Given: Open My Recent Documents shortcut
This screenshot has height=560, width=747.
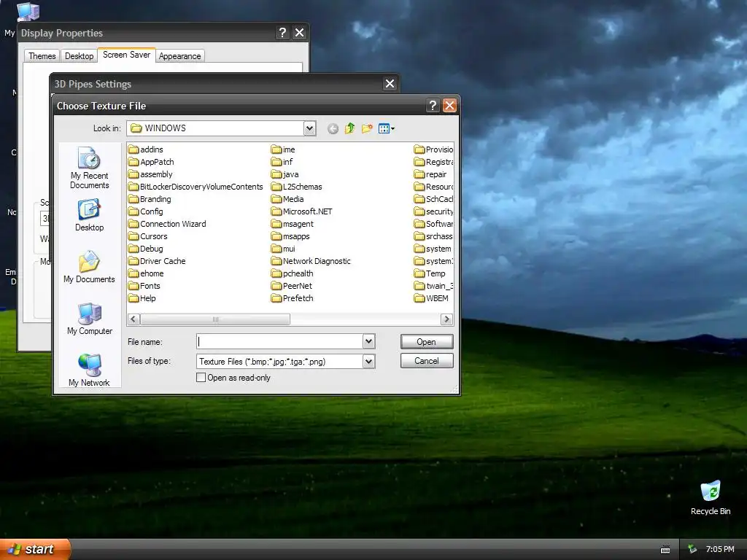Looking at the screenshot, I should point(89,168).
